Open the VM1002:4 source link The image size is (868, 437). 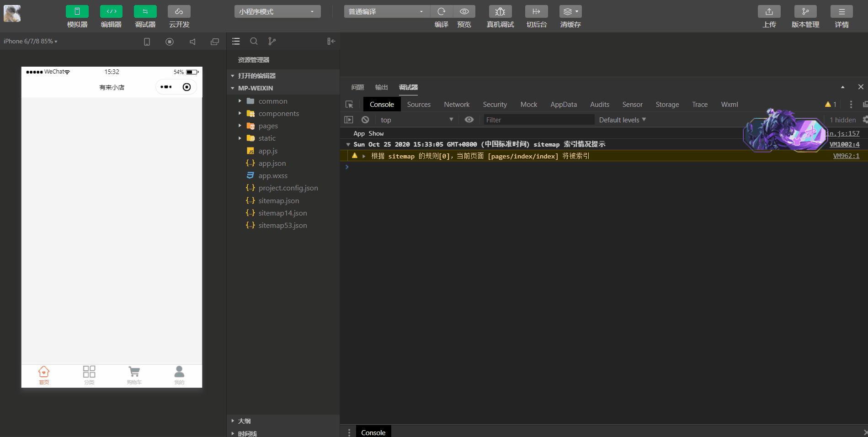(x=844, y=144)
